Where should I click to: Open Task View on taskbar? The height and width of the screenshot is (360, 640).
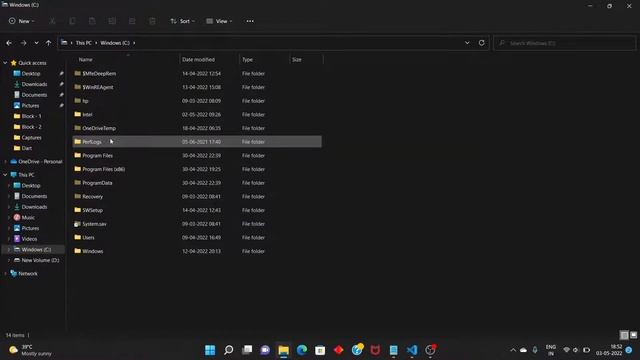pos(247,350)
